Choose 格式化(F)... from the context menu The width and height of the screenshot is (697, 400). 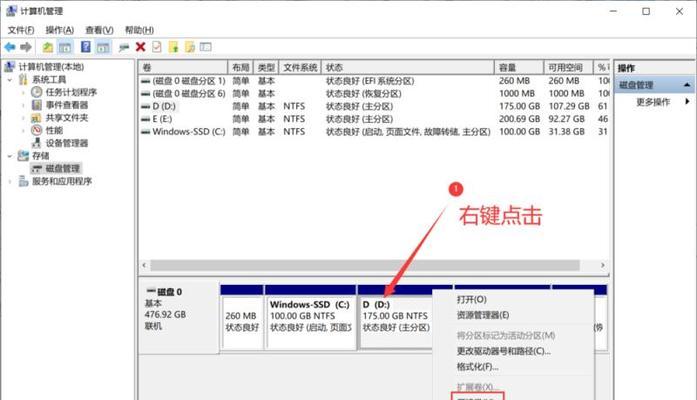pos(477,367)
